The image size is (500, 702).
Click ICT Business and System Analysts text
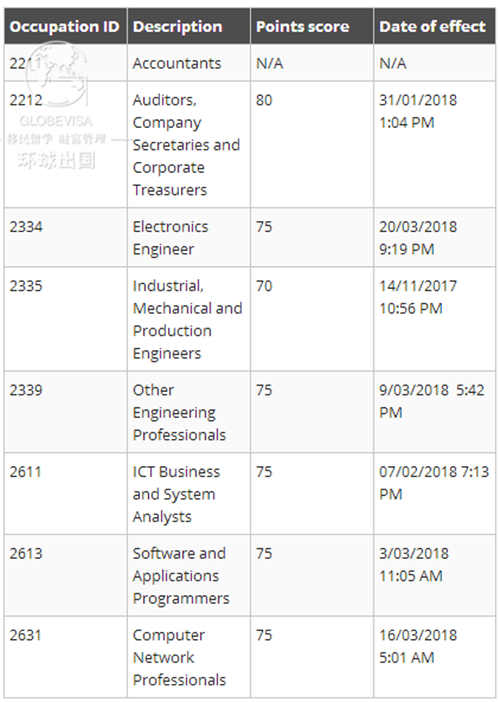coord(176,494)
